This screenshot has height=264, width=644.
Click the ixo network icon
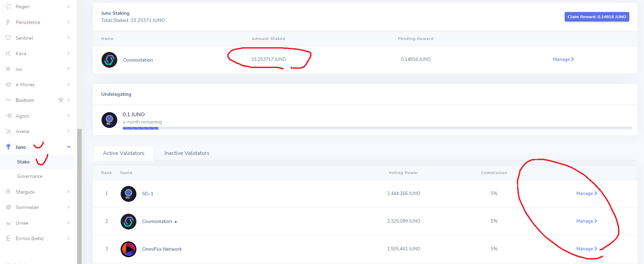[x=8, y=69]
